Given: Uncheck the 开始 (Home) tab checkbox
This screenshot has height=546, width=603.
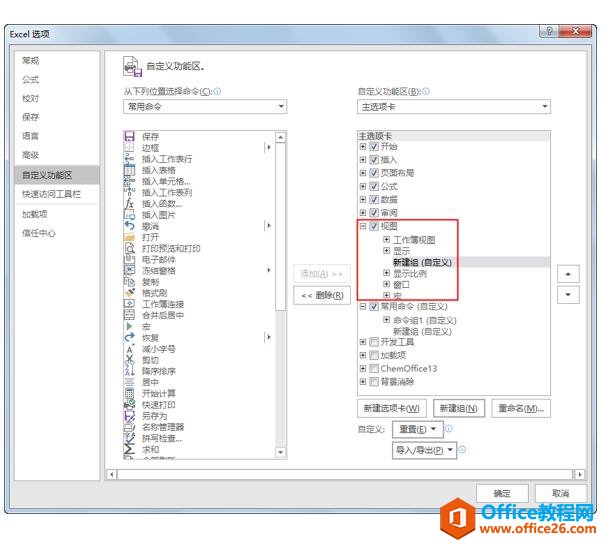Looking at the screenshot, I should (374, 146).
